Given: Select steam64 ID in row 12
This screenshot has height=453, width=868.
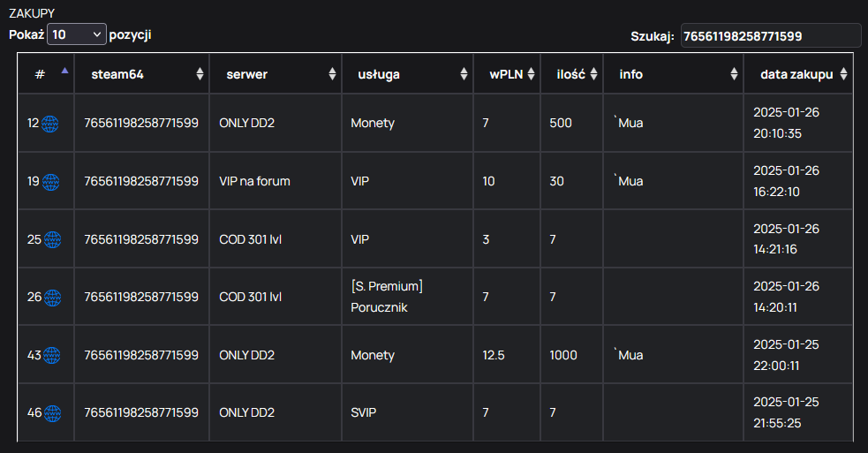Looking at the screenshot, I should pyautogui.click(x=141, y=123).
